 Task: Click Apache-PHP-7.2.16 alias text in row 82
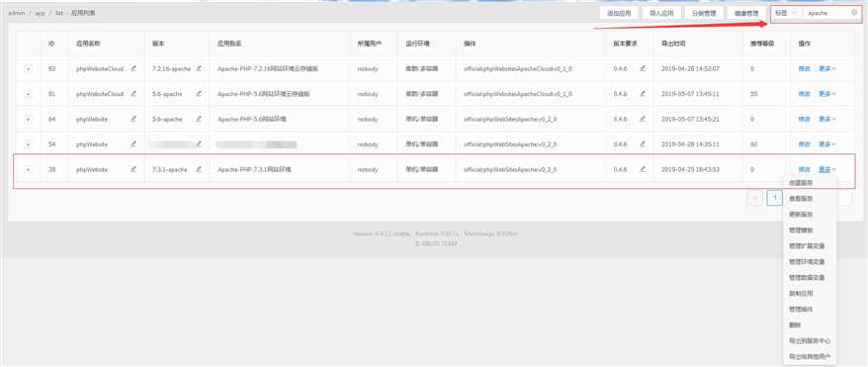[267, 69]
